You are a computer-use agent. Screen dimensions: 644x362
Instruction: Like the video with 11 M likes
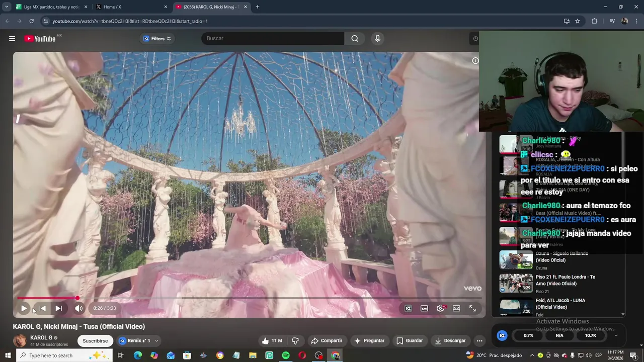coord(272,341)
